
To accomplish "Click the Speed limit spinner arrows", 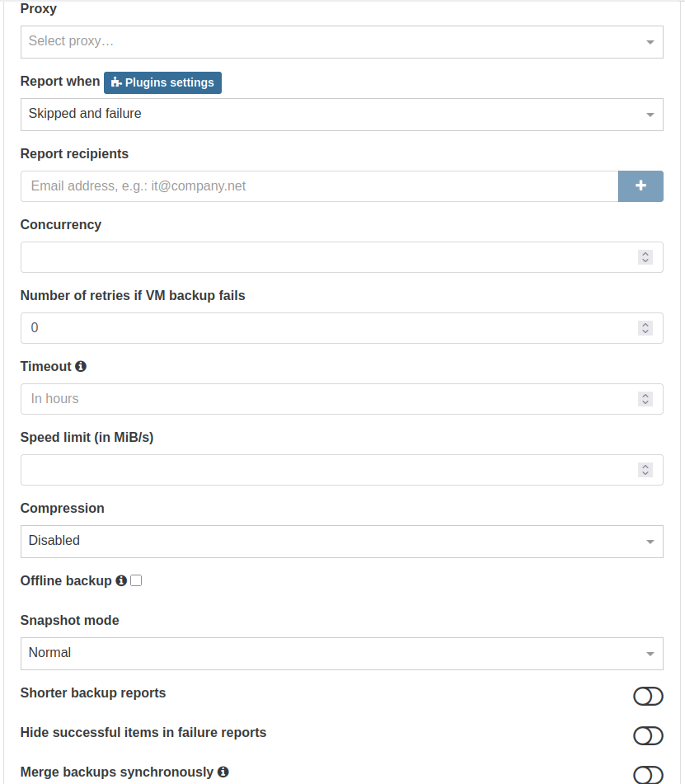I will click(x=645, y=470).
